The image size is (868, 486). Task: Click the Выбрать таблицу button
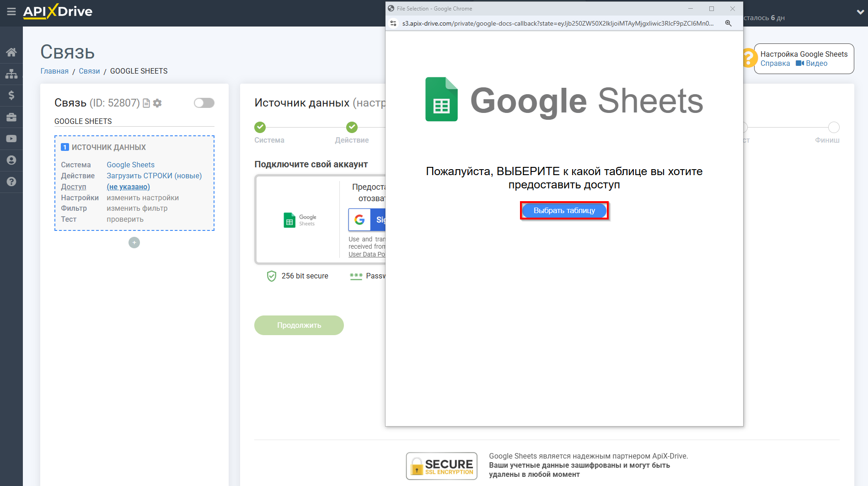point(564,210)
